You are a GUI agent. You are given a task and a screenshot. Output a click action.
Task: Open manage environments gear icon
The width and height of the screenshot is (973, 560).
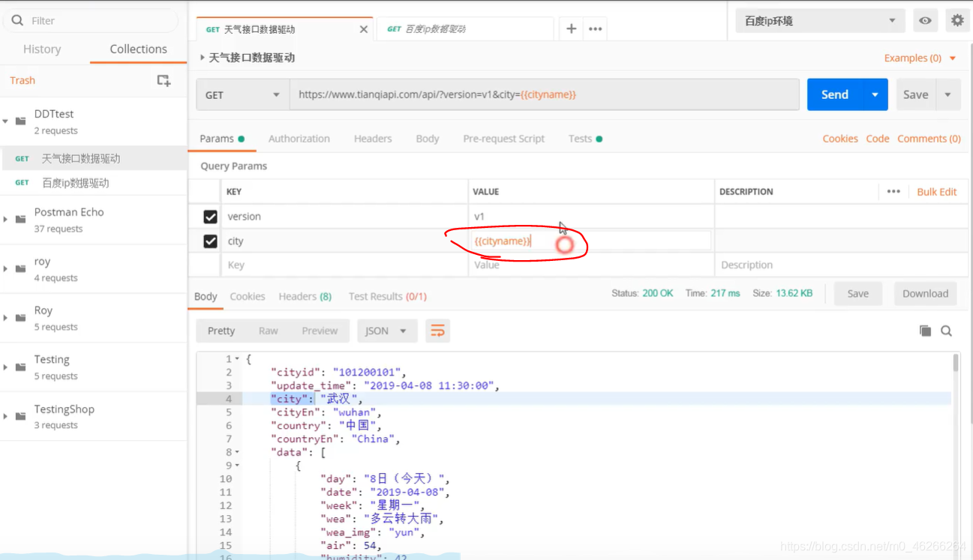point(957,21)
